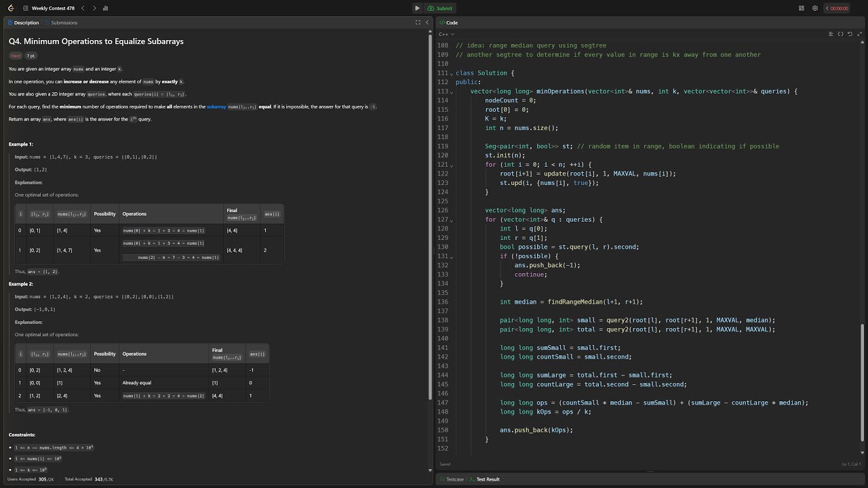Screen dimensions: 868x488
Task: Click the code editor scroll down arrow
Action: tap(863, 452)
